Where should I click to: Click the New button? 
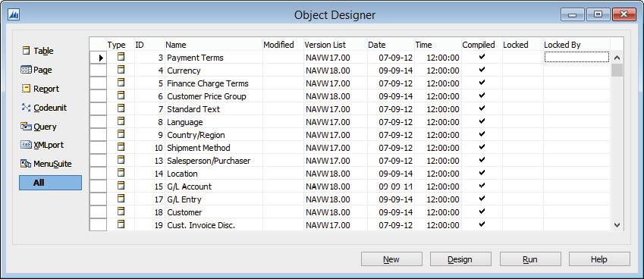(391, 259)
